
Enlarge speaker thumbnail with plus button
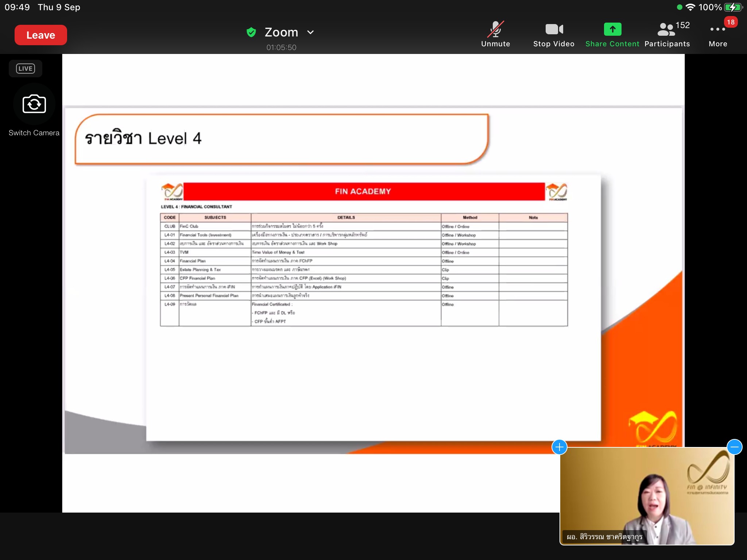tap(560, 447)
